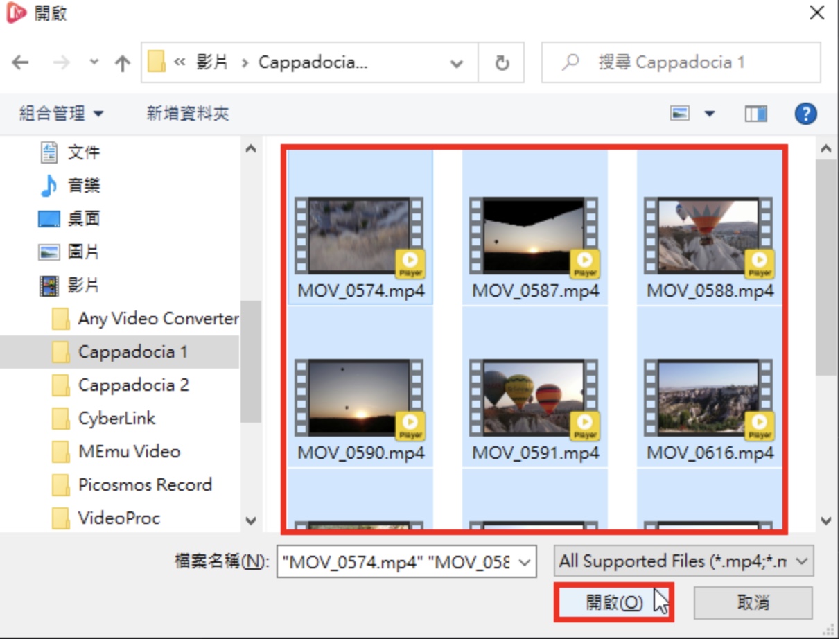This screenshot has height=639, width=840.
Task: Click the view layout icon
Action: tap(680, 114)
